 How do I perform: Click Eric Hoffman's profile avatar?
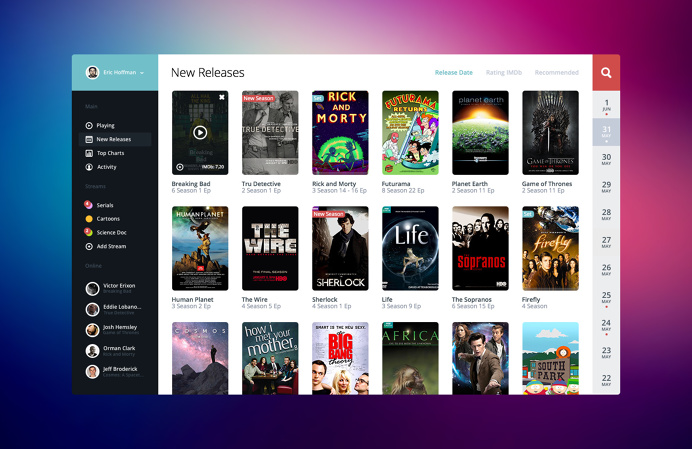tap(92, 72)
